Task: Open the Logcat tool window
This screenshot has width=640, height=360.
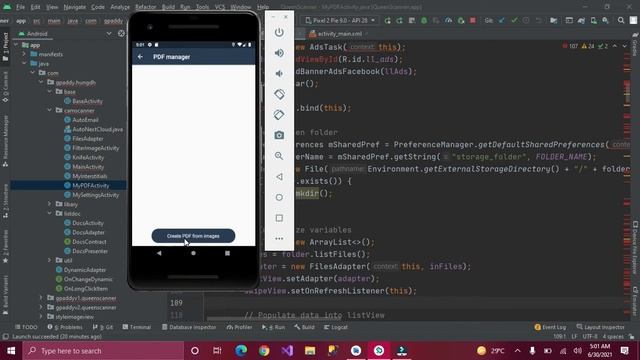Action: click(336, 327)
